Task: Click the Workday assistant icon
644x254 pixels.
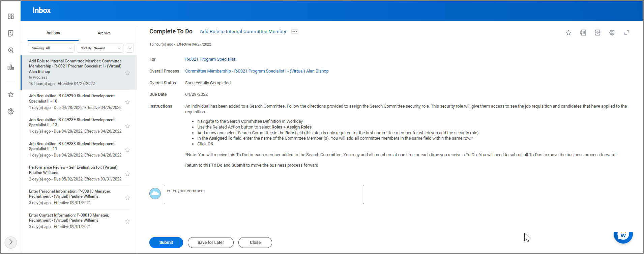Action: coord(623,236)
